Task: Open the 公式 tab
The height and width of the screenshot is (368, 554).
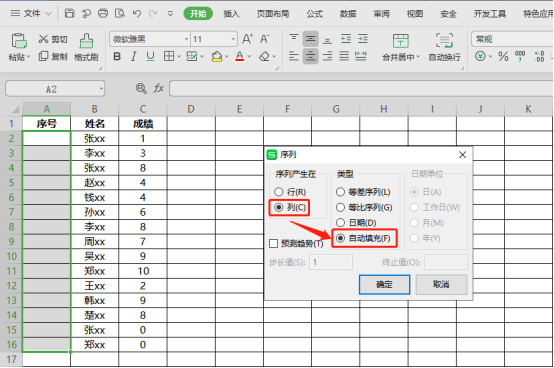Action: [314, 14]
